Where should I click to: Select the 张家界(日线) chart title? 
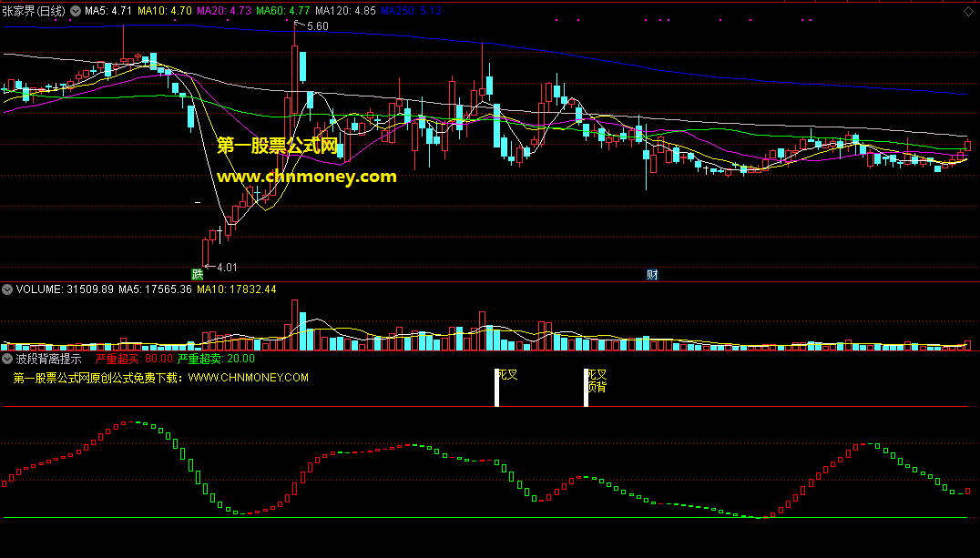coord(33,11)
